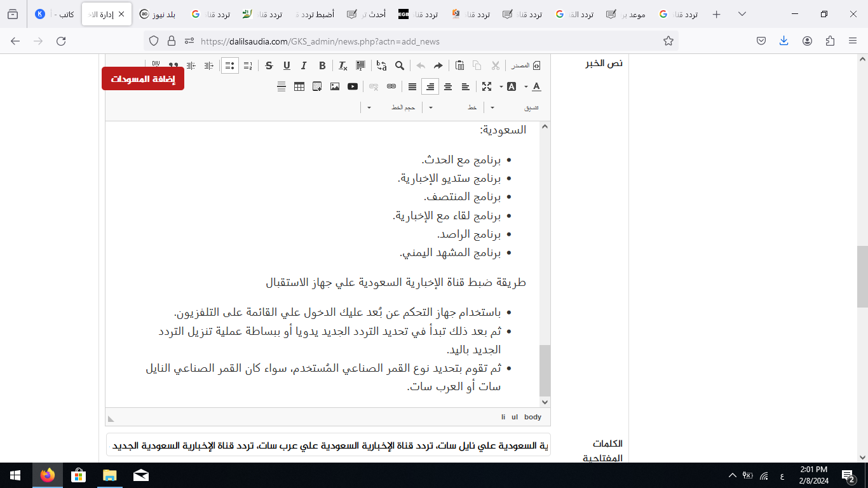Open the insert link dialog

[x=391, y=86]
